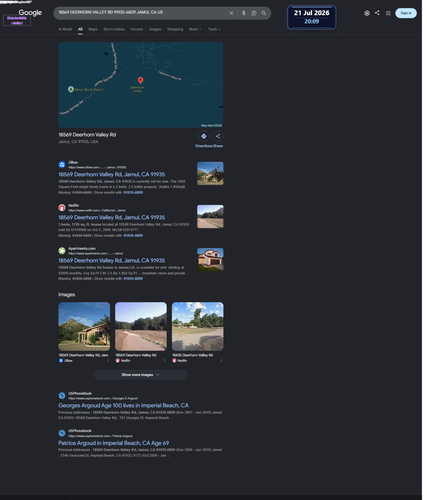The height and width of the screenshot is (500, 427).
Task: Open the Tools dropdown
Action: 214,29
